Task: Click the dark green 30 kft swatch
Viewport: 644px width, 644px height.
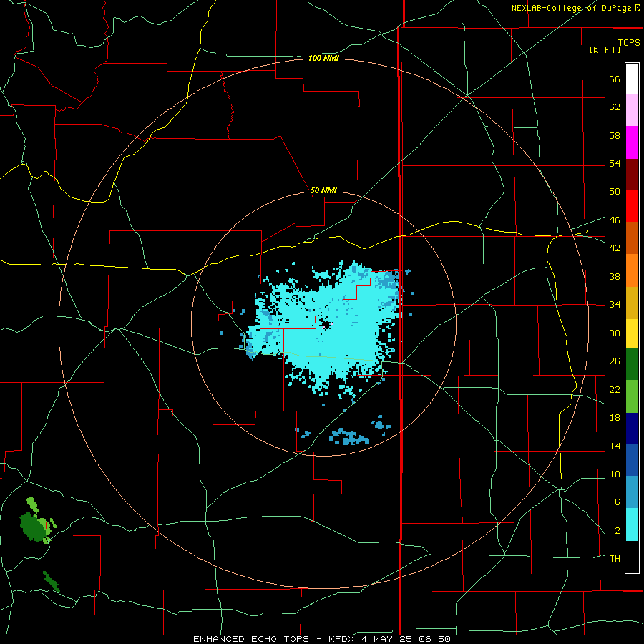Action: pos(632,364)
